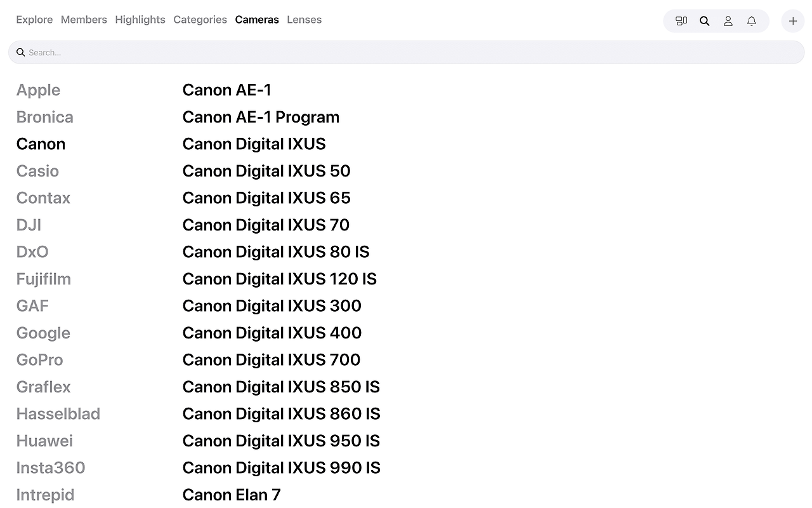
Task: Switch to the Members tab
Action: point(84,20)
